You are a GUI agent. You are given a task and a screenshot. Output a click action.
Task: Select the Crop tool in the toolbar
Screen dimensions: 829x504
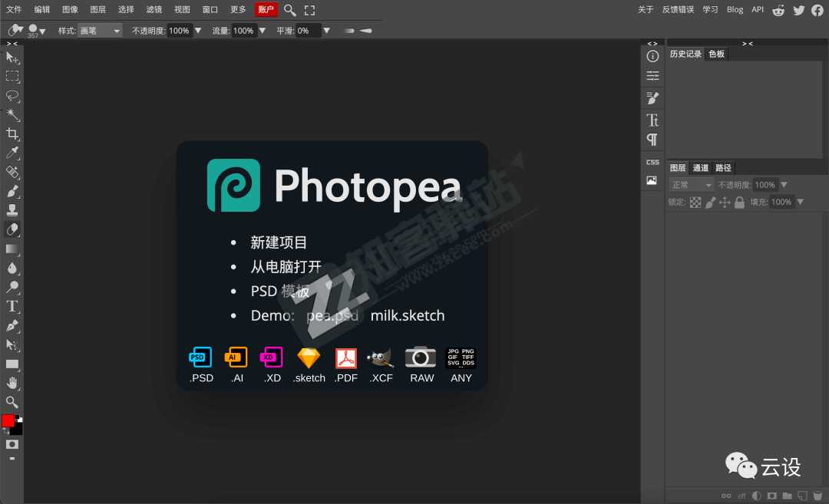click(12, 133)
